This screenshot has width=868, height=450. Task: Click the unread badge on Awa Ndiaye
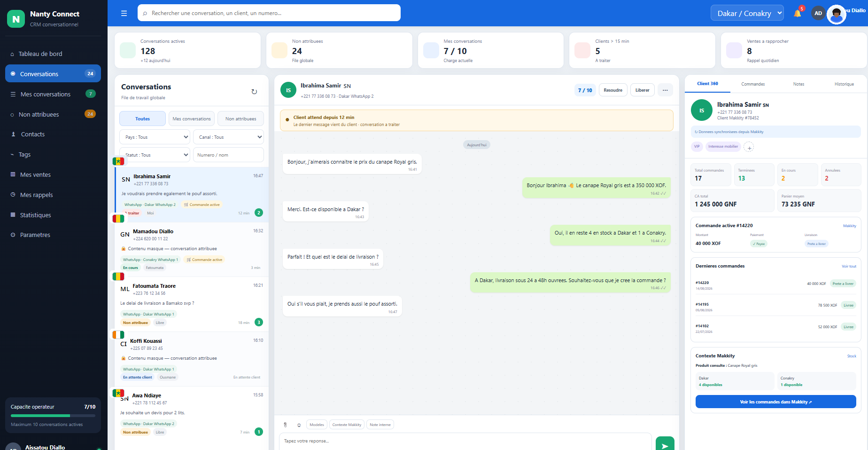click(x=259, y=432)
